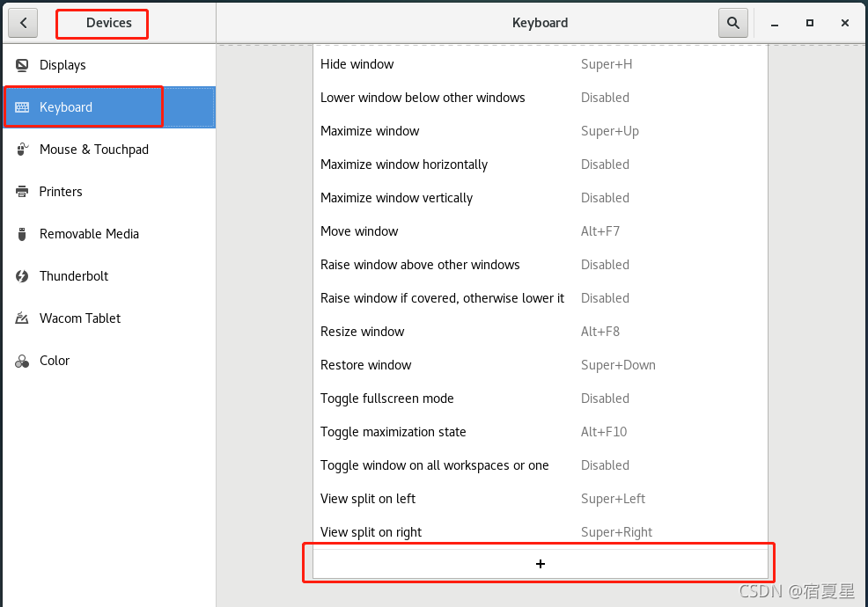
Task: Edit Toggle maximization state shortcut
Action: [541, 432]
